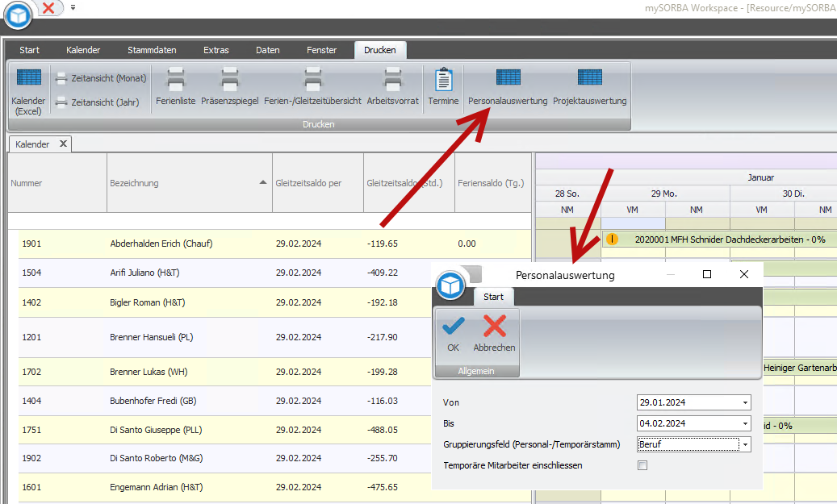Click the Gleitzeitsaldo (Std.) column header
Viewport: 837px width, 504px height.
(409, 183)
